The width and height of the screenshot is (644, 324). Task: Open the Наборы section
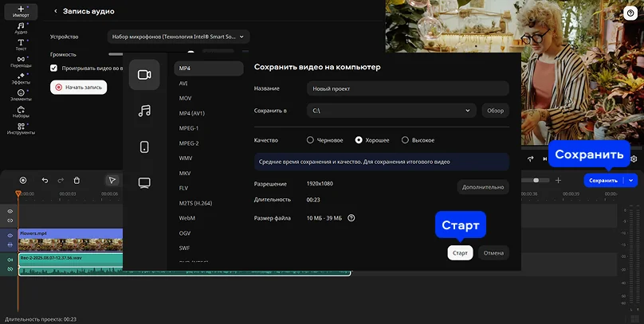point(21,112)
